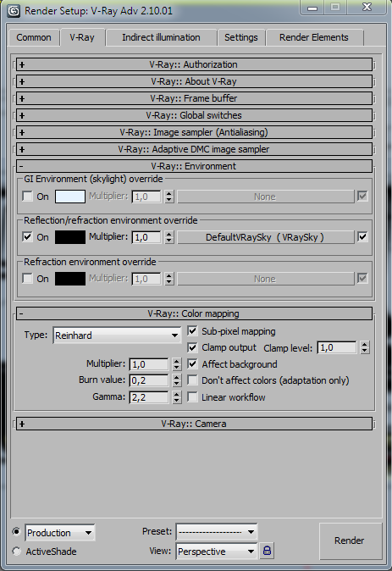Click the color mapping Multiplier field
Screen dimensions: 392x571
coord(149,364)
